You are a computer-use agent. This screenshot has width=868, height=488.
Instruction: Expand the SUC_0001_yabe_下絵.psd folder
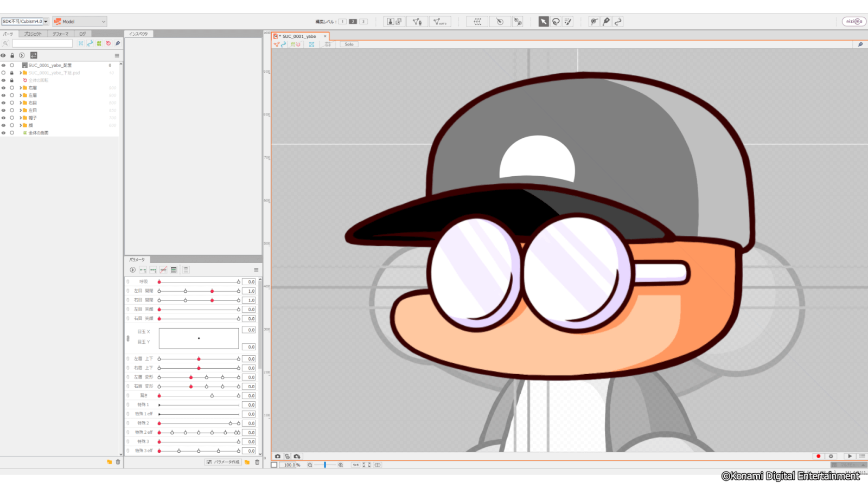point(21,73)
